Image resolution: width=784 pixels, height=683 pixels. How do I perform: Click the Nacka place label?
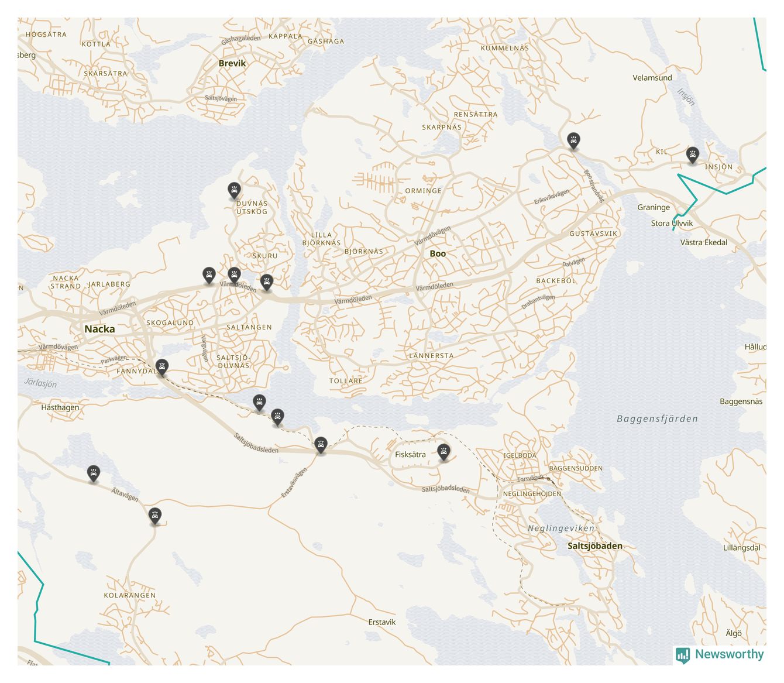coord(99,329)
